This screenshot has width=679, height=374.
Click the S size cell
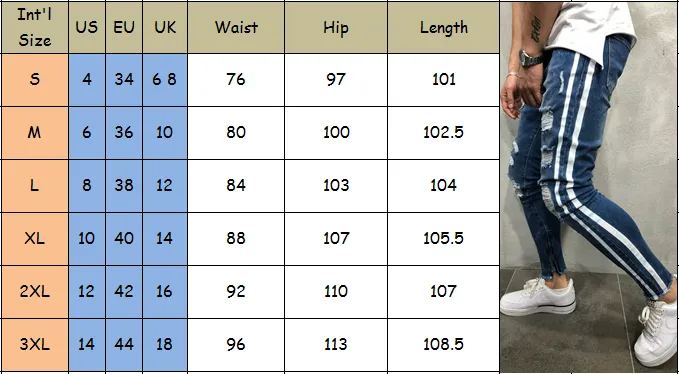click(x=35, y=80)
